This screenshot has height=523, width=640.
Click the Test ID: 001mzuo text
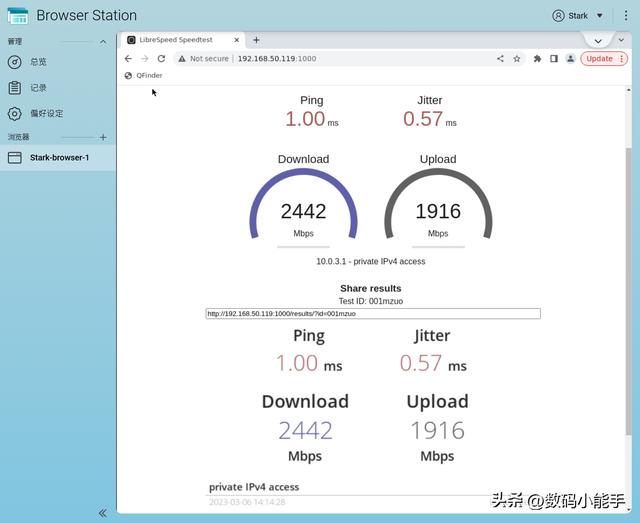click(371, 301)
